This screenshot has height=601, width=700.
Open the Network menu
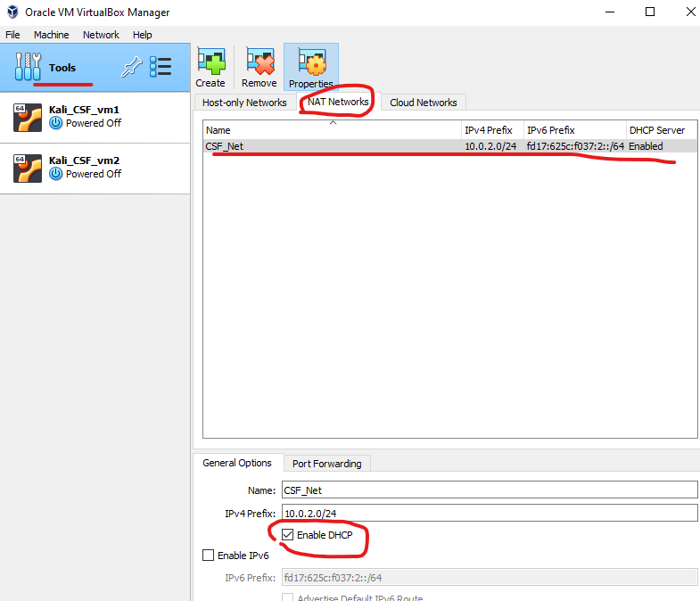pyautogui.click(x=101, y=35)
